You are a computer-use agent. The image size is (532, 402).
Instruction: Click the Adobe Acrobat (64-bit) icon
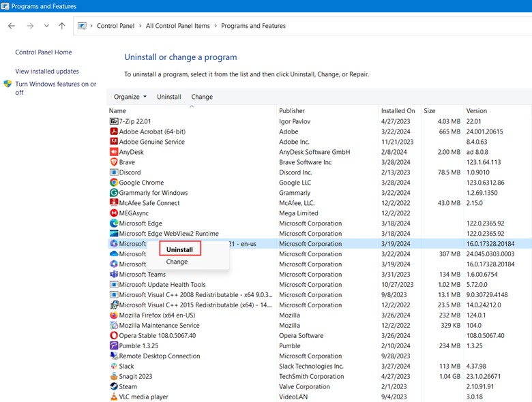click(114, 132)
